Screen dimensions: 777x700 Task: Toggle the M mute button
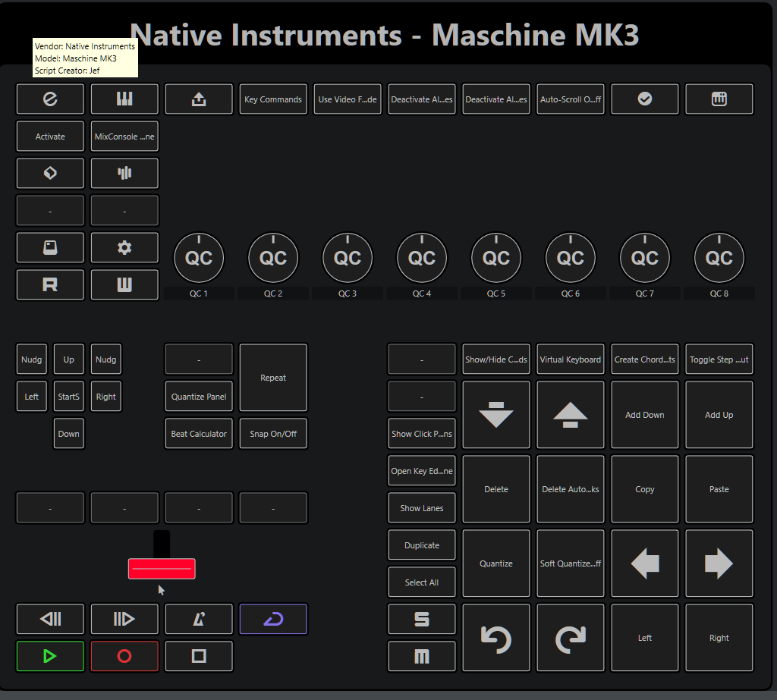click(x=422, y=656)
